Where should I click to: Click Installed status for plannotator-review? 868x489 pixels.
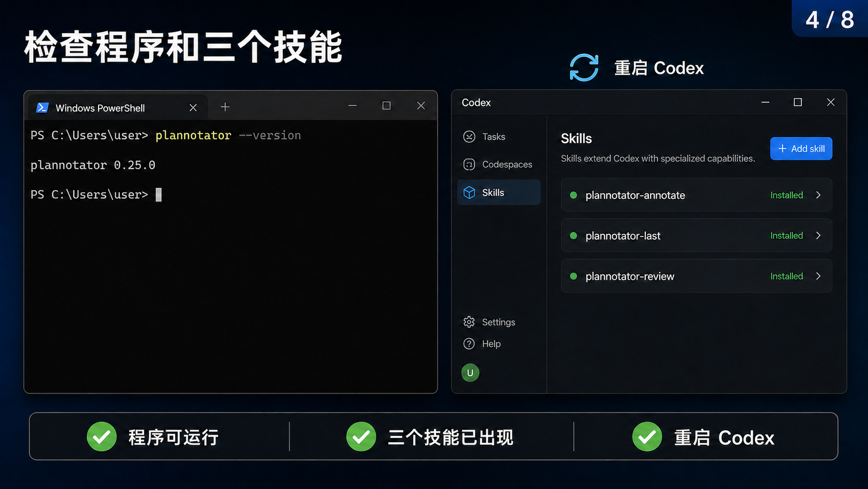point(786,276)
